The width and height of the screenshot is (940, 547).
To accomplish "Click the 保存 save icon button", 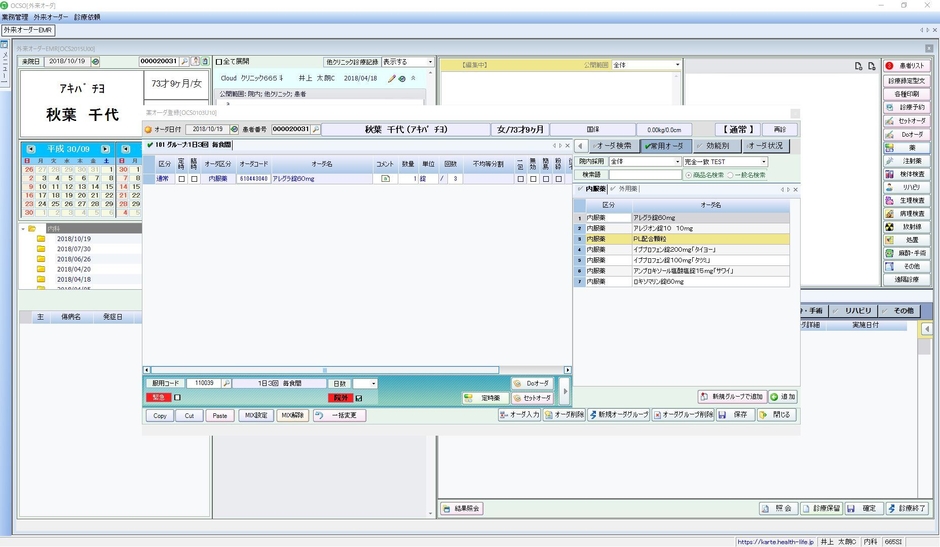I will pos(735,415).
